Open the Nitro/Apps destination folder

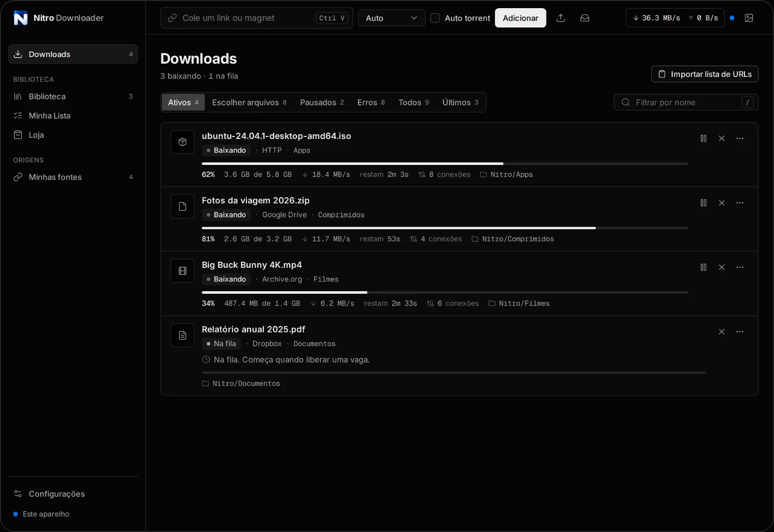pyautogui.click(x=506, y=175)
